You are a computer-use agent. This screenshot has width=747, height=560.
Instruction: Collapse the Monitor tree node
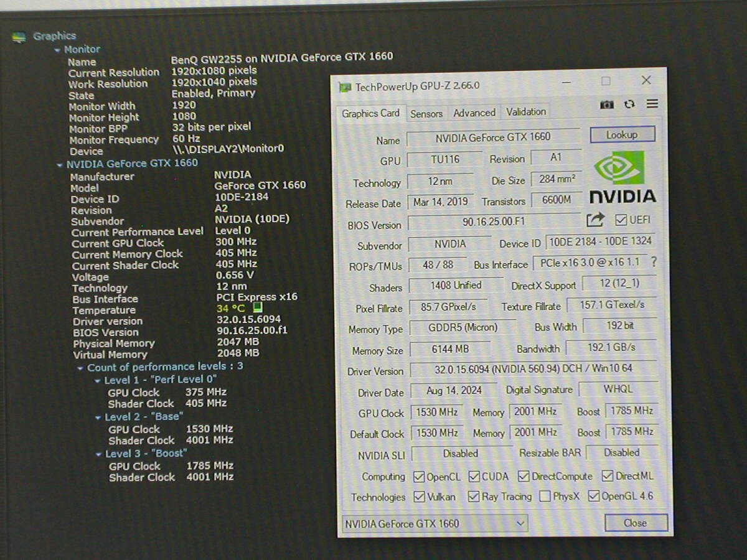57,50
